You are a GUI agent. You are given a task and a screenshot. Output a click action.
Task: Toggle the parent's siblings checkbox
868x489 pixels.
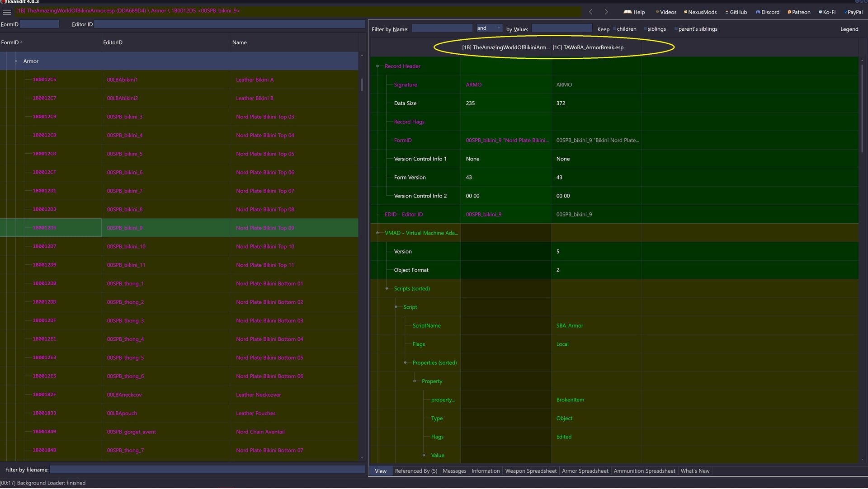(676, 29)
